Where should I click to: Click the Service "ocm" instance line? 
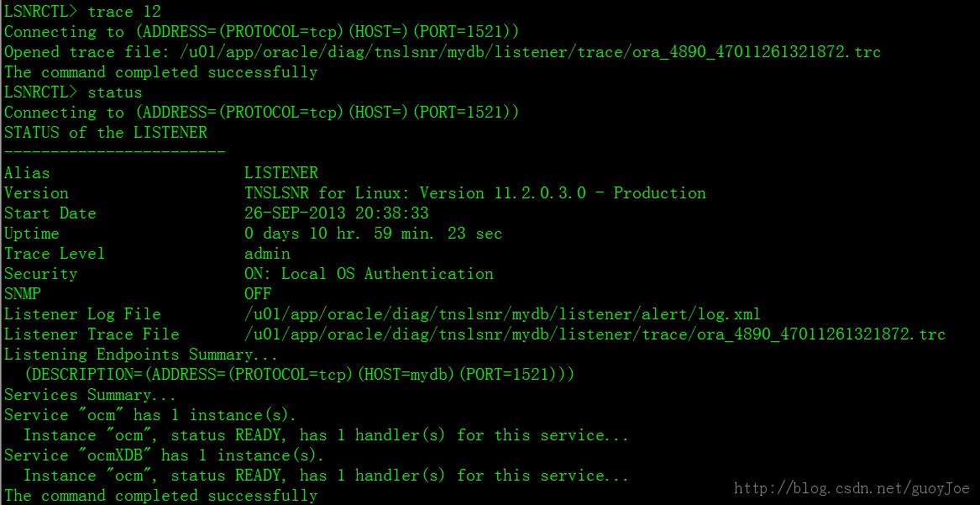pos(150,415)
